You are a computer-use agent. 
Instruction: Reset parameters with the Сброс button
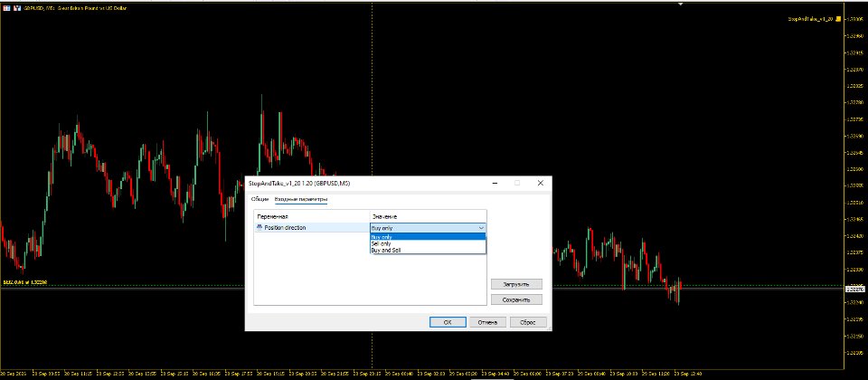click(x=528, y=322)
